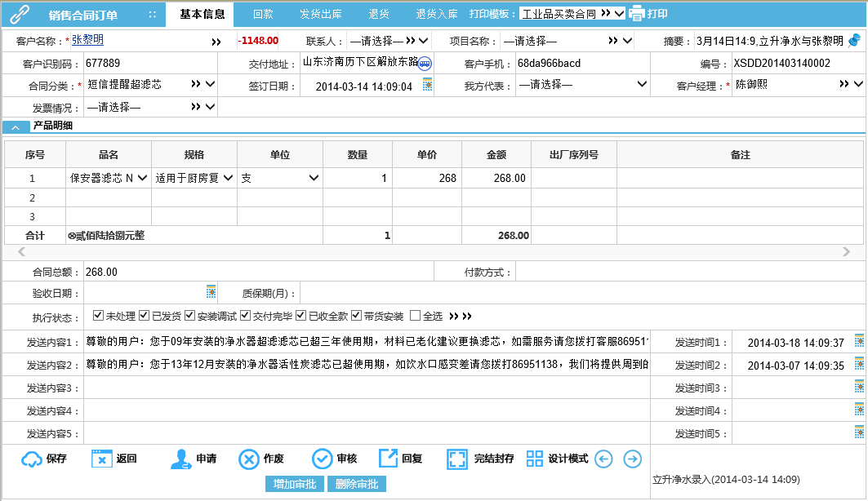The height and width of the screenshot is (501, 868).
Task: Click the pin icon beside 摘要 field
Action: click(x=855, y=40)
